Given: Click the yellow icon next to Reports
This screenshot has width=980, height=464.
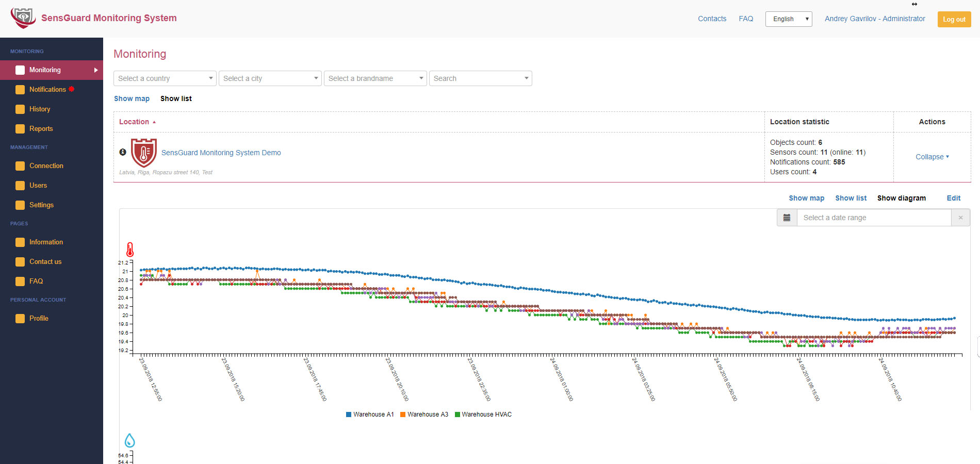Looking at the screenshot, I should (20, 129).
